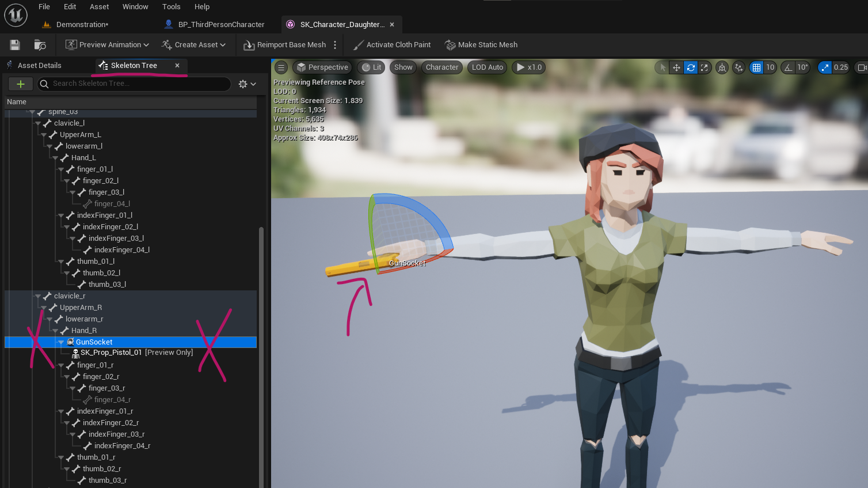Click the browse to asset in Content Browser icon
Screen dimensions: 868x488
(39, 44)
